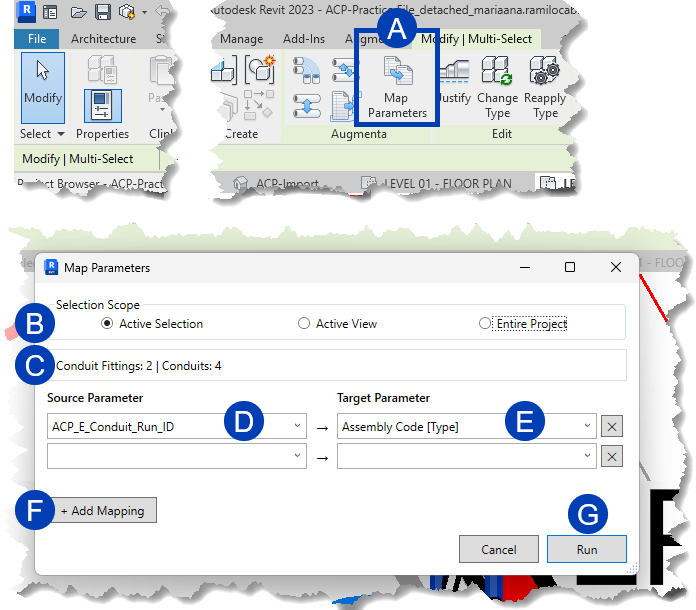This screenshot has width=696, height=610.
Task: Click the Cancel button
Action: (x=498, y=549)
